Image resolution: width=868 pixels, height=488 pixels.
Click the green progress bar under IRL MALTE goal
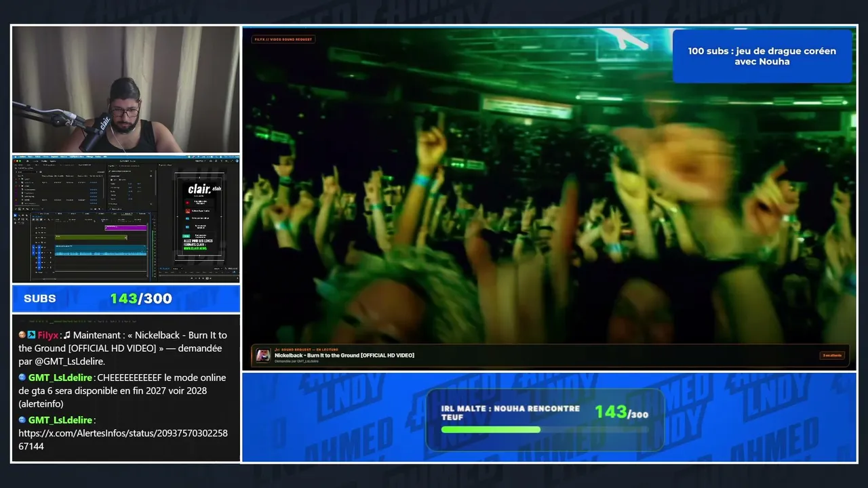coord(491,429)
